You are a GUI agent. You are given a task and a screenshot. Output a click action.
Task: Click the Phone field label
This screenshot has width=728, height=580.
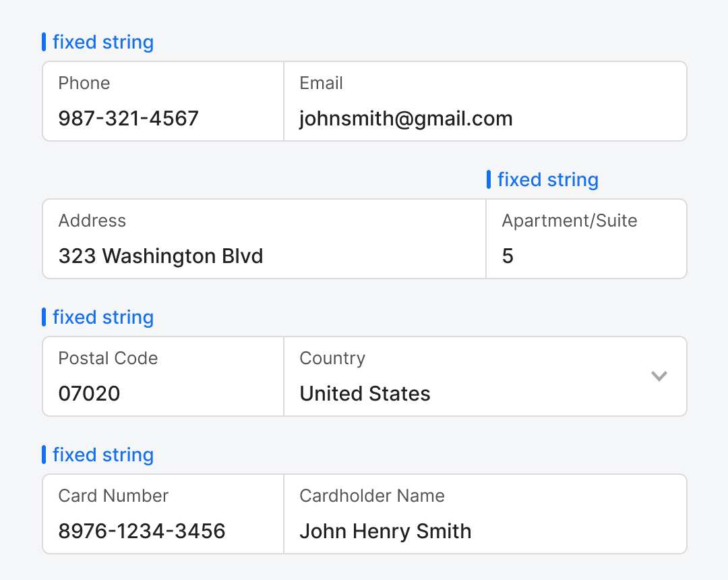[x=84, y=83]
